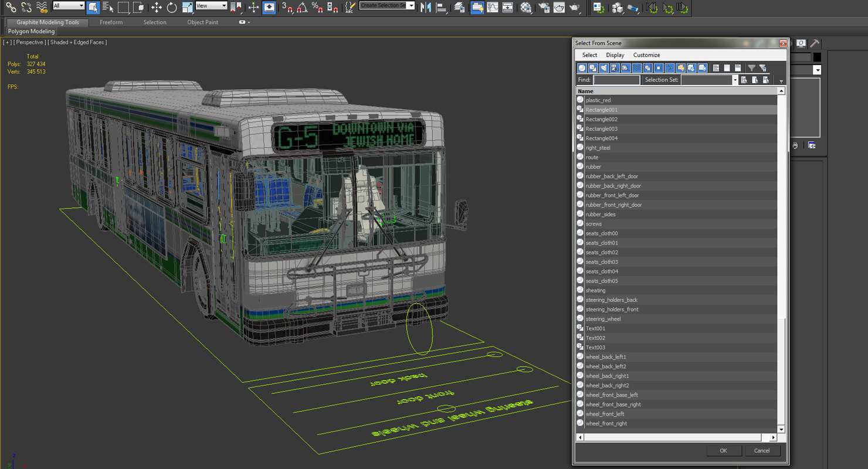Viewport: 868px width, 469px height.
Task: Toggle the Spinner Snap icon
Action: [x=333, y=7]
